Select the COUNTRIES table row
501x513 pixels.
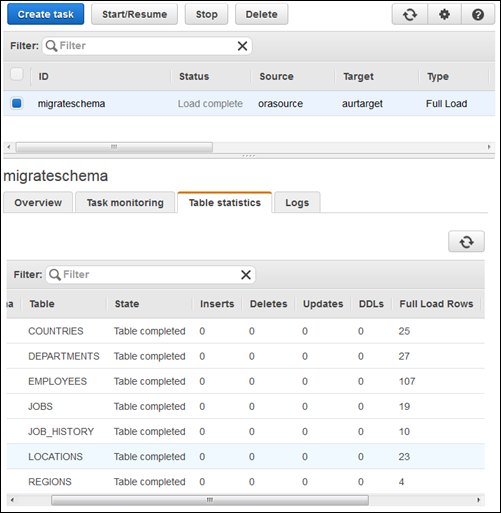tap(245, 331)
